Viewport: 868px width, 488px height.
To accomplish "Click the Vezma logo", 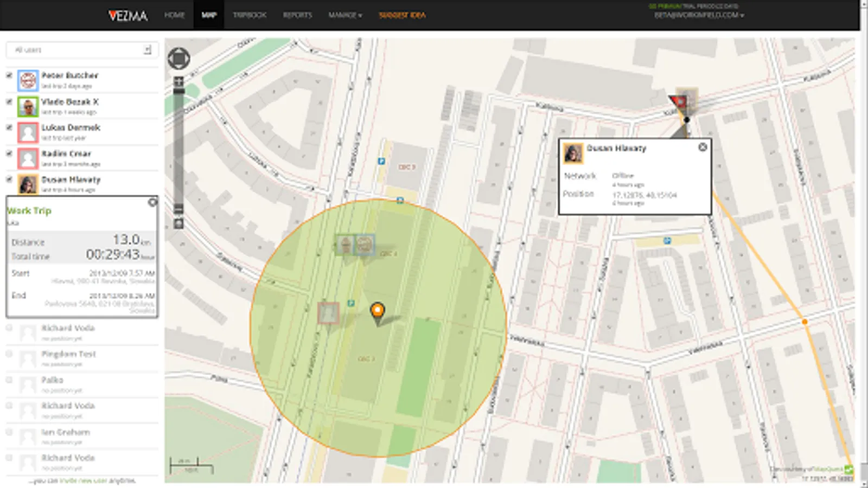I will tap(127, 15).
